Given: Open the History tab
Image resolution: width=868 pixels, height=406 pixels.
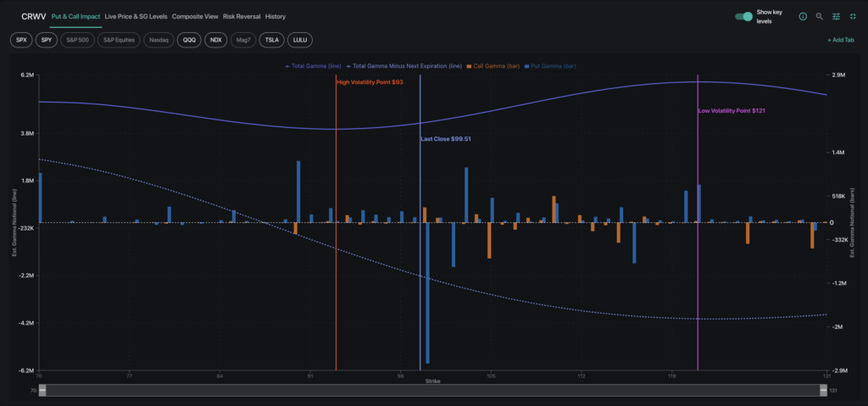Looking at the screenshot, I should (x=275, y=16).
